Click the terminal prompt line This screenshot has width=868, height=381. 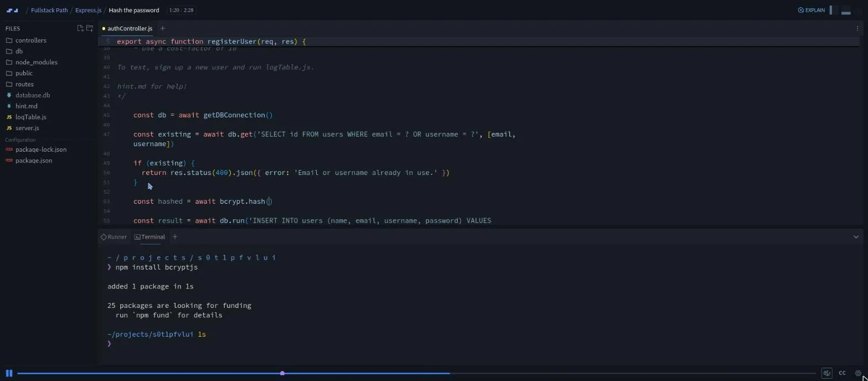109,344
